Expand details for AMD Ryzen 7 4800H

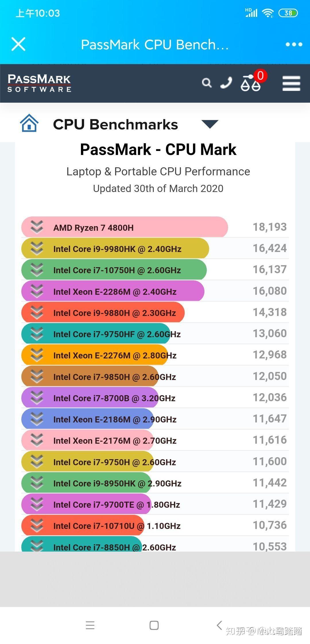click(x=37, y=227)
